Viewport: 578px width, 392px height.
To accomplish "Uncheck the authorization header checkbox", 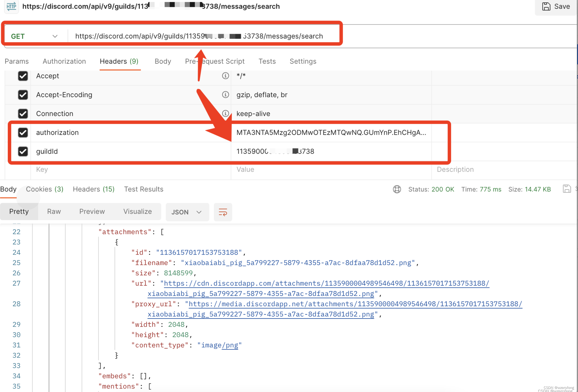I will 23,133.
